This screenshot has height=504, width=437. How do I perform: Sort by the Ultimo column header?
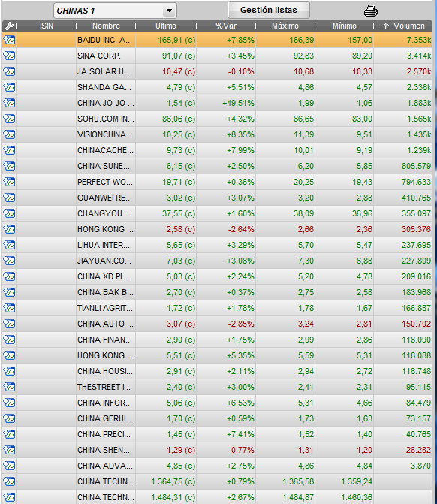tap(166, 26)
